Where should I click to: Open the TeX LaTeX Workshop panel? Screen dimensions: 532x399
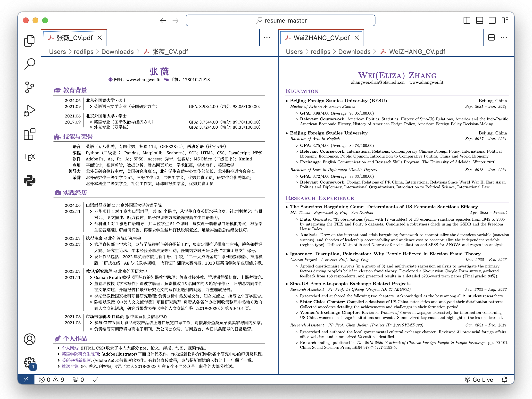pos(29,157)
